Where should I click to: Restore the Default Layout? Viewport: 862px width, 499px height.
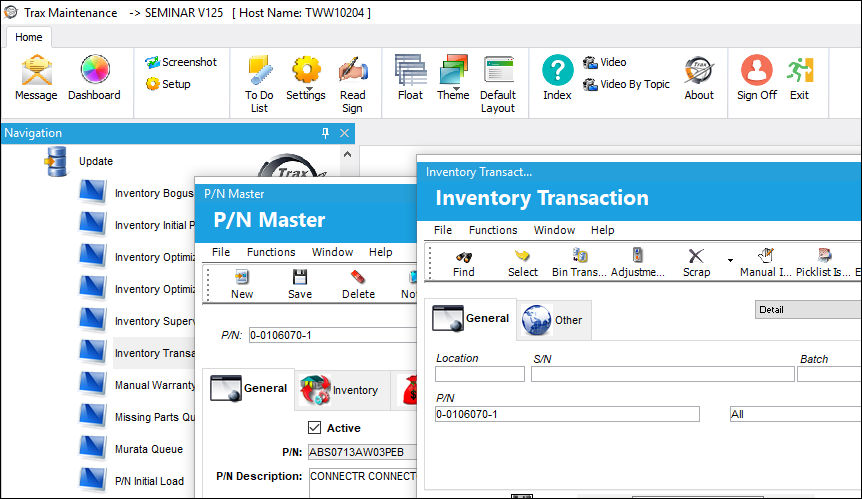tap(498, 84)
